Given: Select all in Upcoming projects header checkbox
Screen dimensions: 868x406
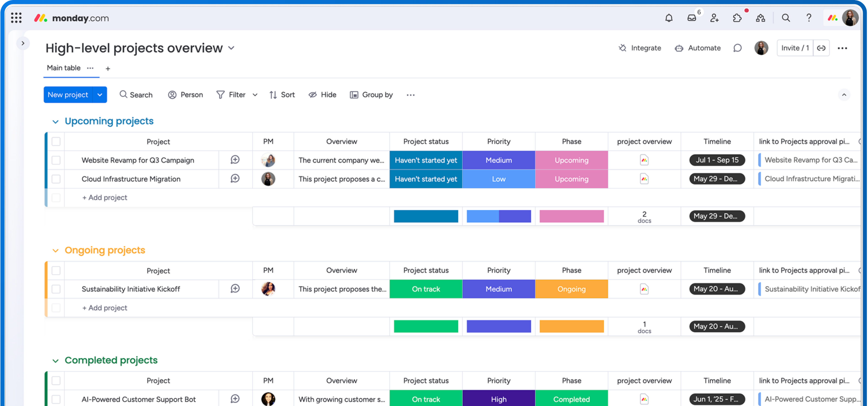Looking at the screenshot, I should 56,141.
